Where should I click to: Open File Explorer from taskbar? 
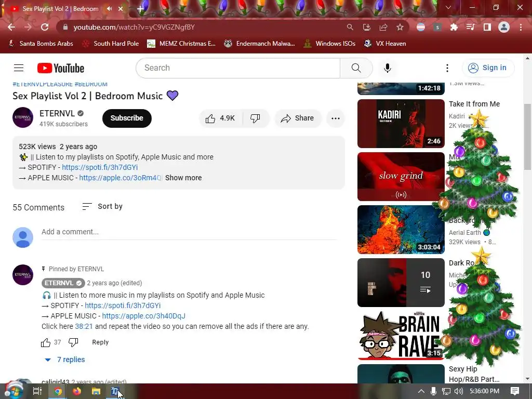96,391
